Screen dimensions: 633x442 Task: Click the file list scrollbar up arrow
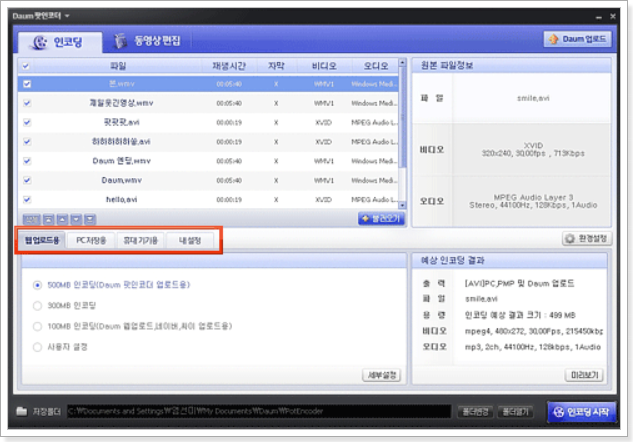click(402, 63)
